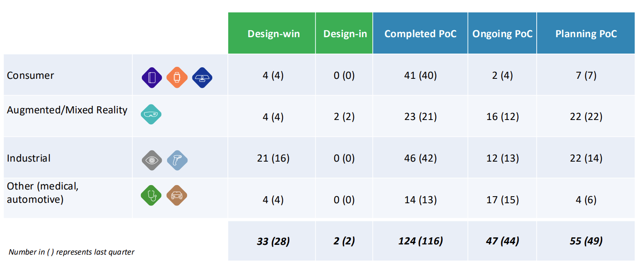Click the orange smartwatch icon

click(x=177, y=77)
